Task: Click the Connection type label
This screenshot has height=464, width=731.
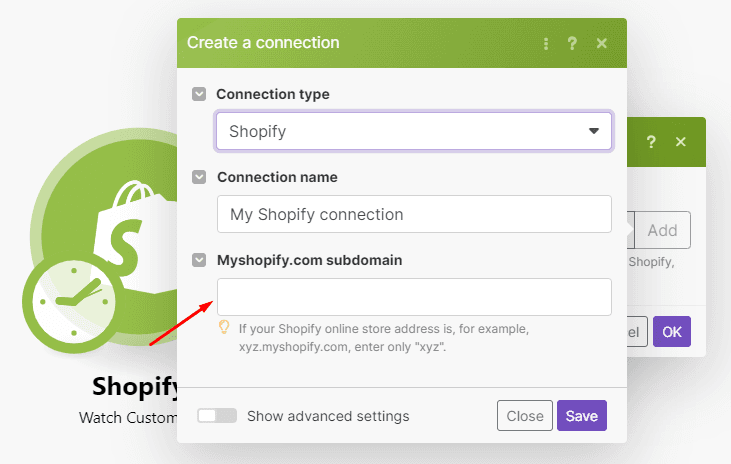Action: [273, 94]
